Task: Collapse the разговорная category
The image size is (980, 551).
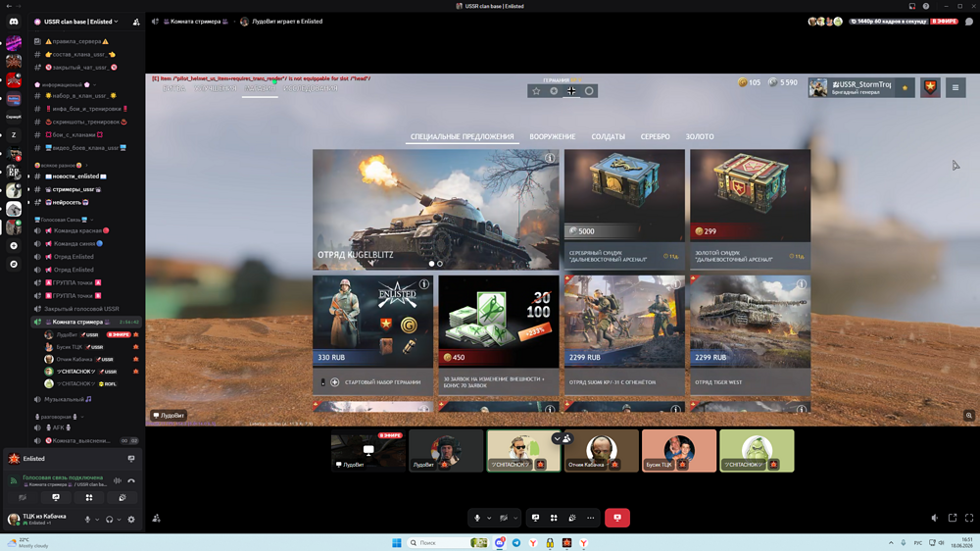Action: (59, 417)
